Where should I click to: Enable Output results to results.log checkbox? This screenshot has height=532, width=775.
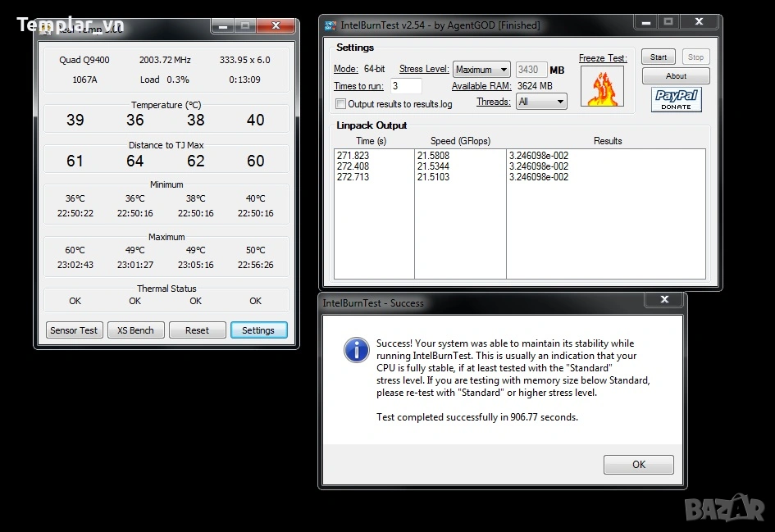340,104
